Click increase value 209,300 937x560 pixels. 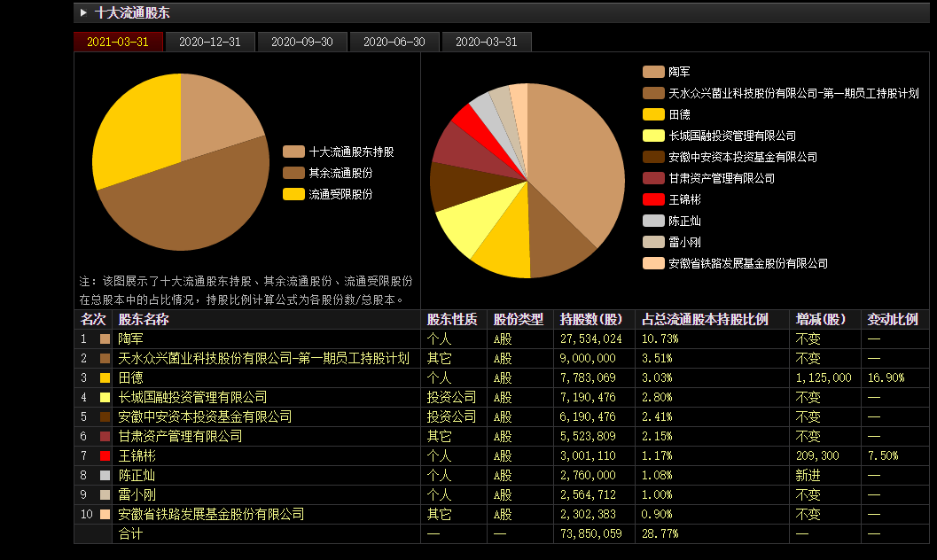pyautogui.click(x=817, y=456)
